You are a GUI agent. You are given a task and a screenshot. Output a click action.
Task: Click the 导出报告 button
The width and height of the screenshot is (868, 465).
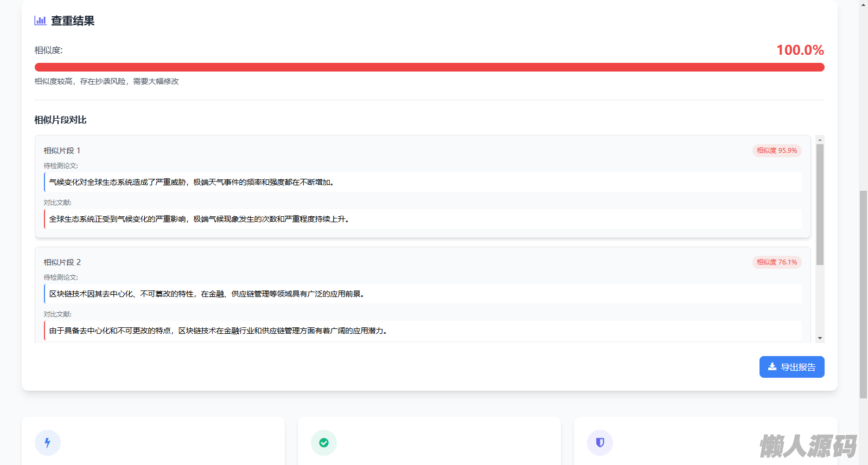pyautogui.click(x=792, y=367)
